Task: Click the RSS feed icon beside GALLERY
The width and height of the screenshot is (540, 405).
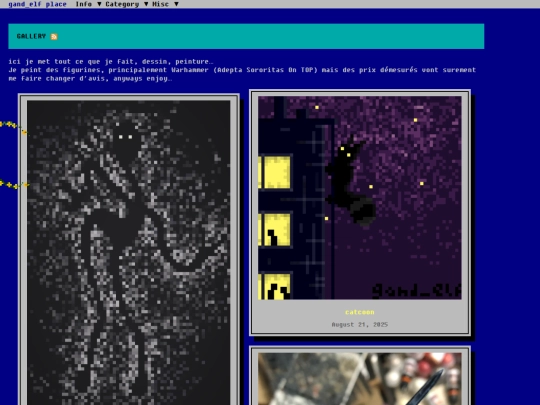Action: [54, 37]
